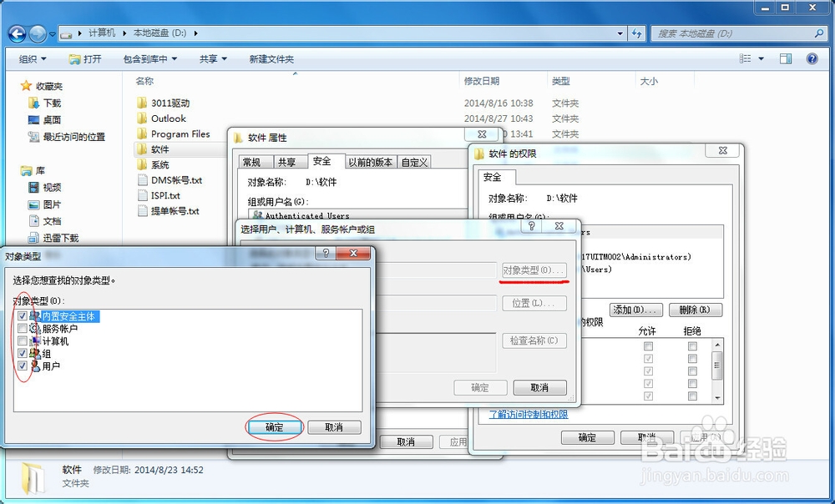Click the refresh icon in the address bar

(637, 33)
